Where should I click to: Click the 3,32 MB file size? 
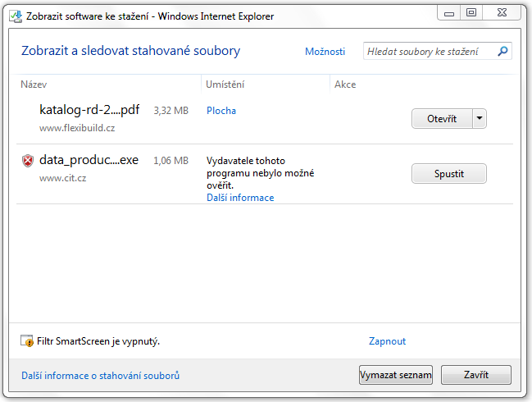(x=171, y=111)
